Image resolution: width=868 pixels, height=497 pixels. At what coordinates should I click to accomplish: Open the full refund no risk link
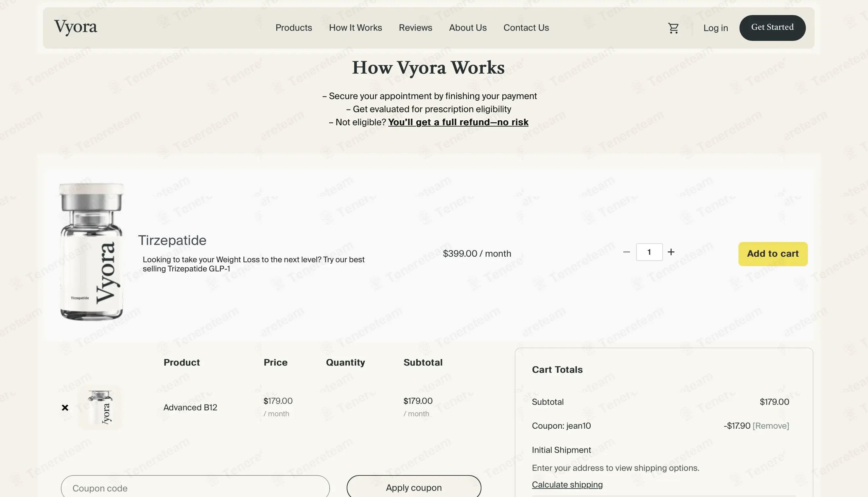coord(458,122)
